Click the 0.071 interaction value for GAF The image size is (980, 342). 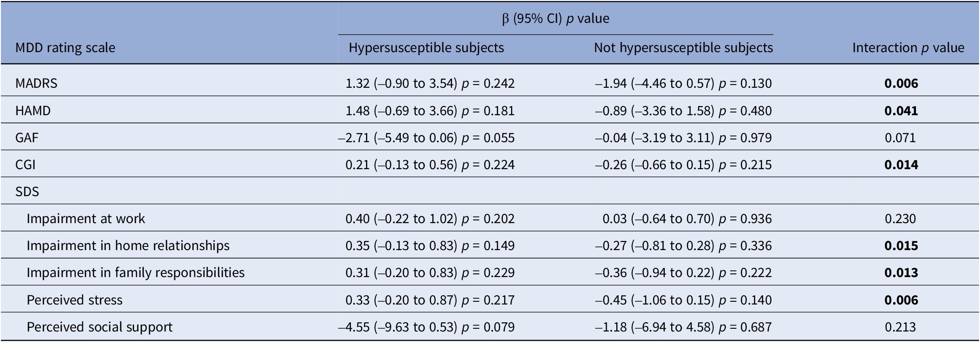click(x=900, y=138)
